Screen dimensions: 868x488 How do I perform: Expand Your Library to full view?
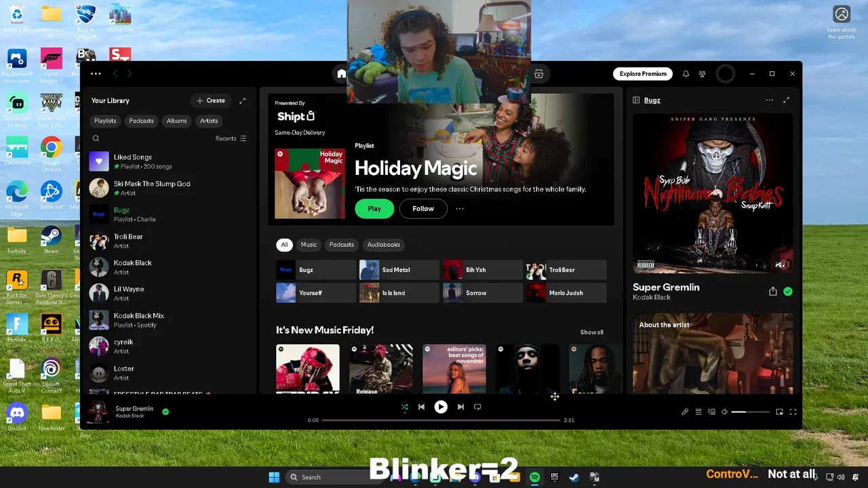coord(242,100)
